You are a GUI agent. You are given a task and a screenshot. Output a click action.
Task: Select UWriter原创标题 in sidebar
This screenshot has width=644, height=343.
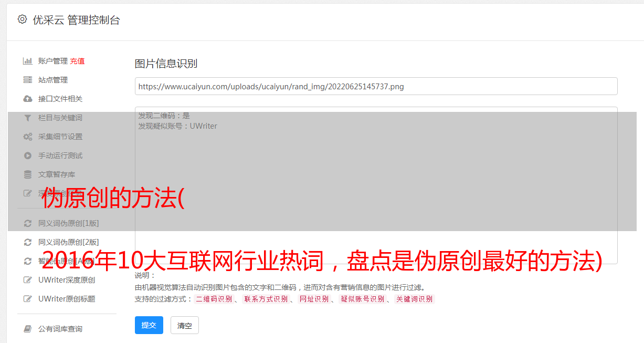pyautogui.click(x=67, y=299)
